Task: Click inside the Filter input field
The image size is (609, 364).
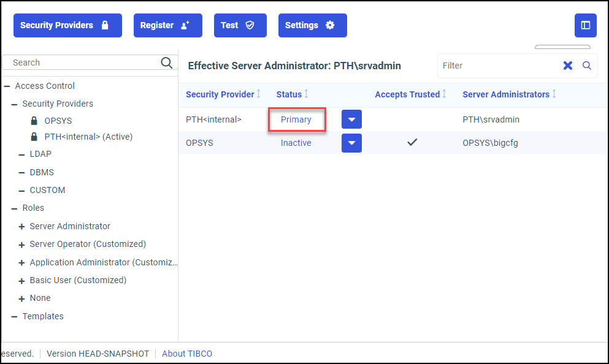Action: point(497,66)
